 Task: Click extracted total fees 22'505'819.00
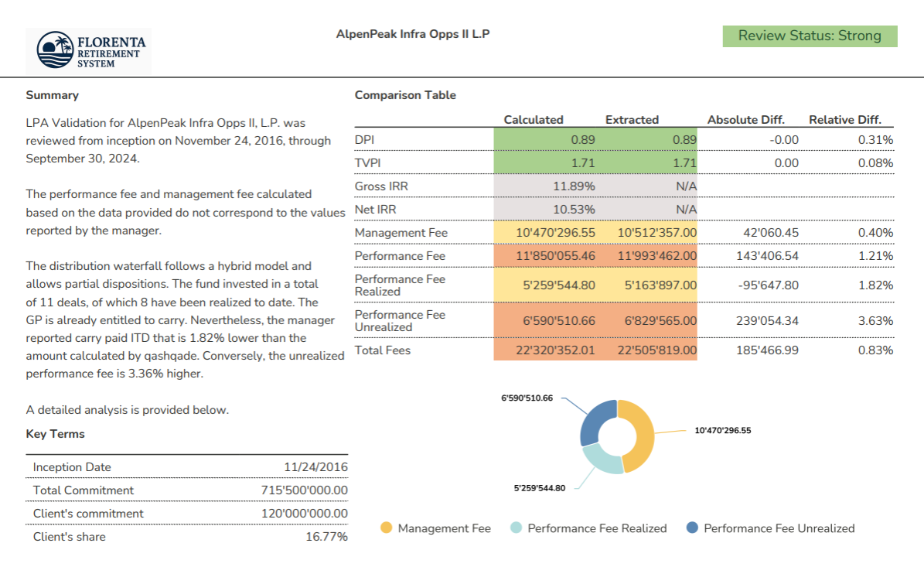(x=657, y=350)
